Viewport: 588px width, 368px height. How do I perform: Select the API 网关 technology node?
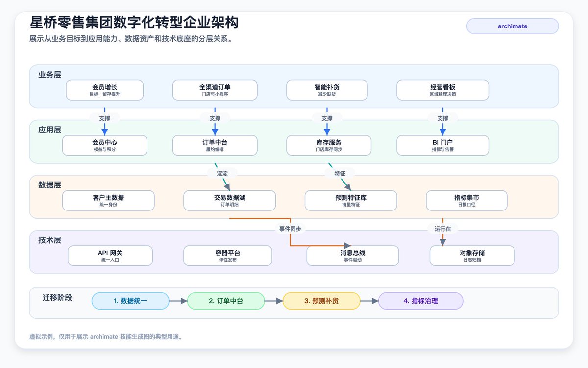(x=110, y=256)
